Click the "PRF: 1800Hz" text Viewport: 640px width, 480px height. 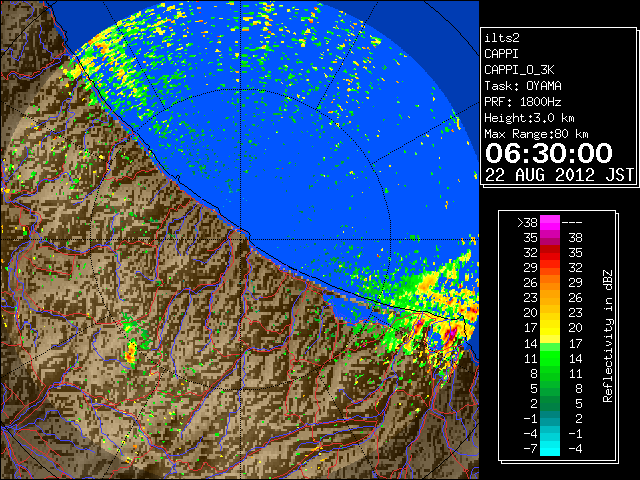(x=522, y=102)
